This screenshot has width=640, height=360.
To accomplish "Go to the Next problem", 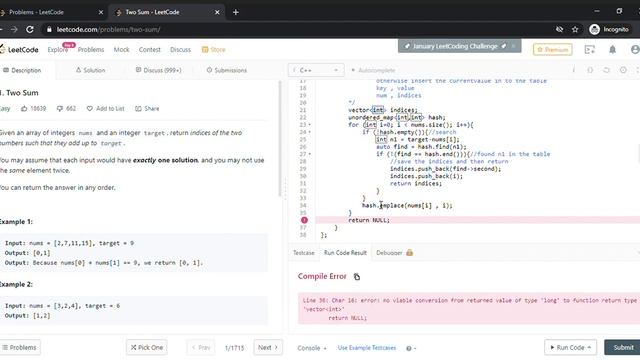I will coord(268,348).
